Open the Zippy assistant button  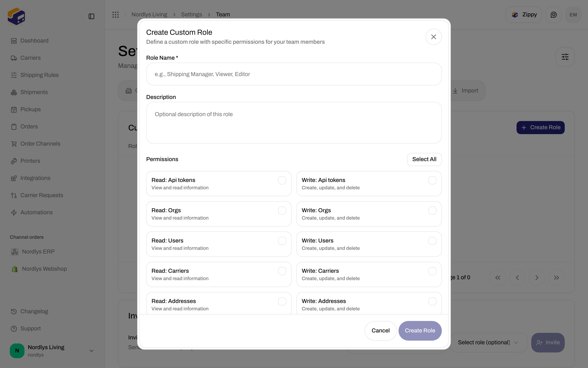tap(524, 15)
